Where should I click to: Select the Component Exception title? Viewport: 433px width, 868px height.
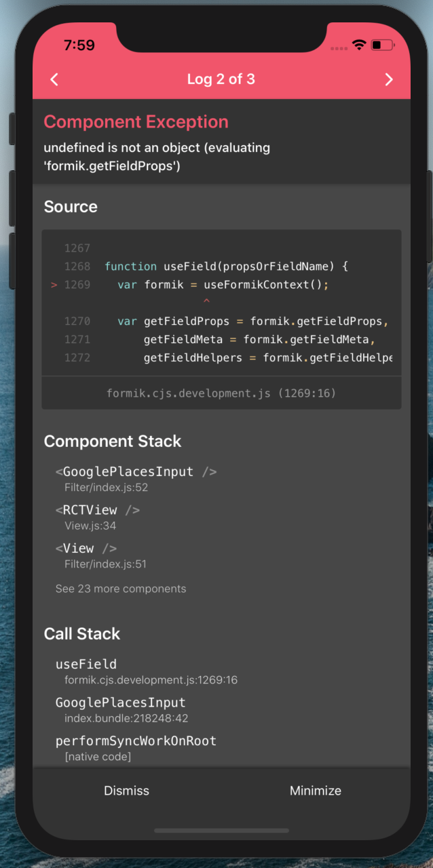point(136,122)
